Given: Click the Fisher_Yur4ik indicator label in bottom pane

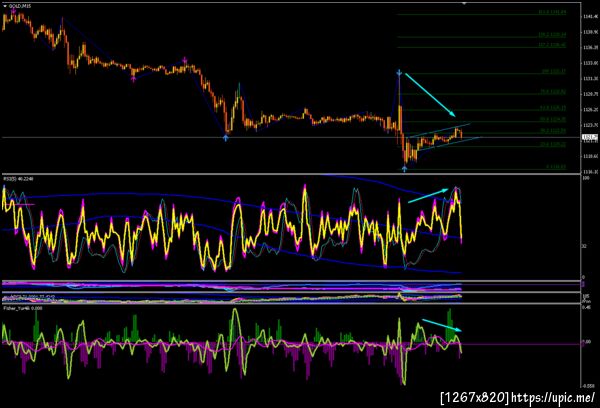Looking at the screenshot, I should pos(23,308).
